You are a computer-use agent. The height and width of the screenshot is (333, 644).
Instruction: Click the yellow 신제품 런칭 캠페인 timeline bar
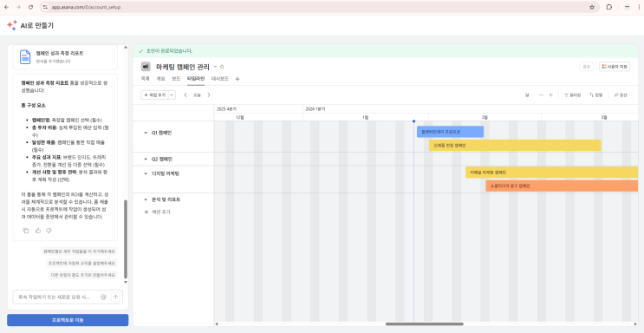click(x=515, y=145)
